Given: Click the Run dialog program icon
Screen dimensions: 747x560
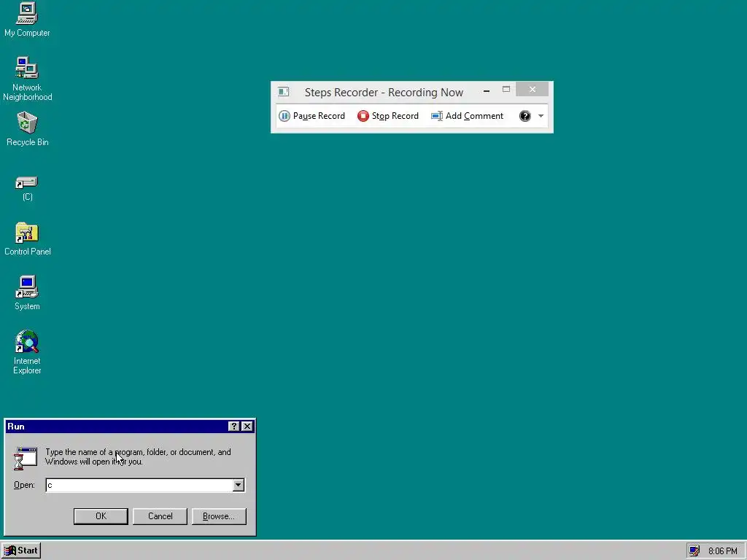Looking at the screenshot, I should pos(26,458).
